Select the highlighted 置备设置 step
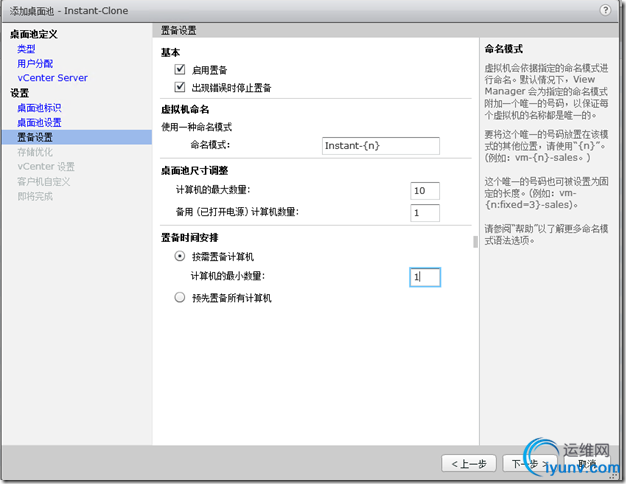This screenshot has width=626, height=484. click(77, 137)
